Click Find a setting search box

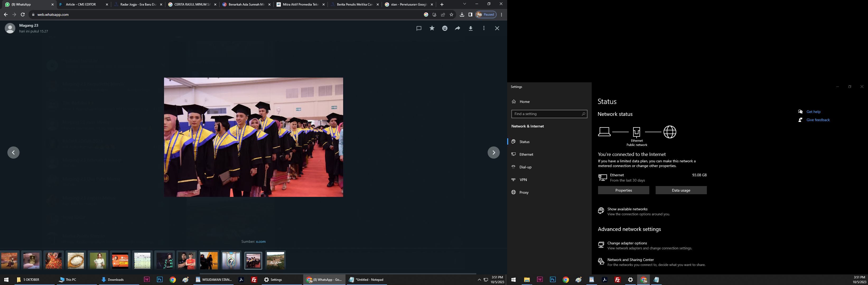coord(549,114)
